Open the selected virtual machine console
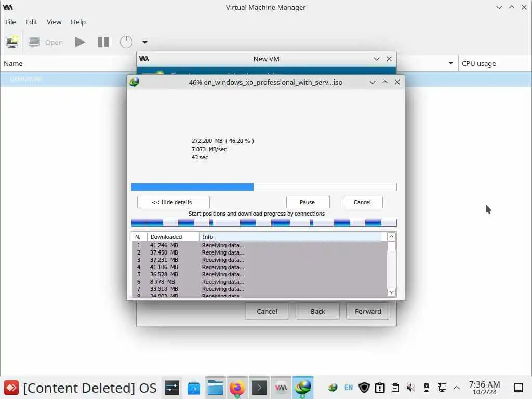Image resolution: width=532 pixels, height=399 pixels. [x=46, y=42]
